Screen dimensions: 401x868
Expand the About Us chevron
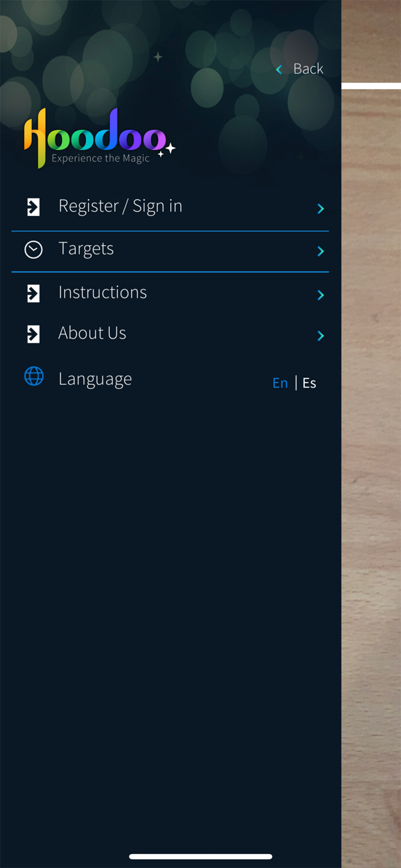pyautogui.click(x=321, y=336)
